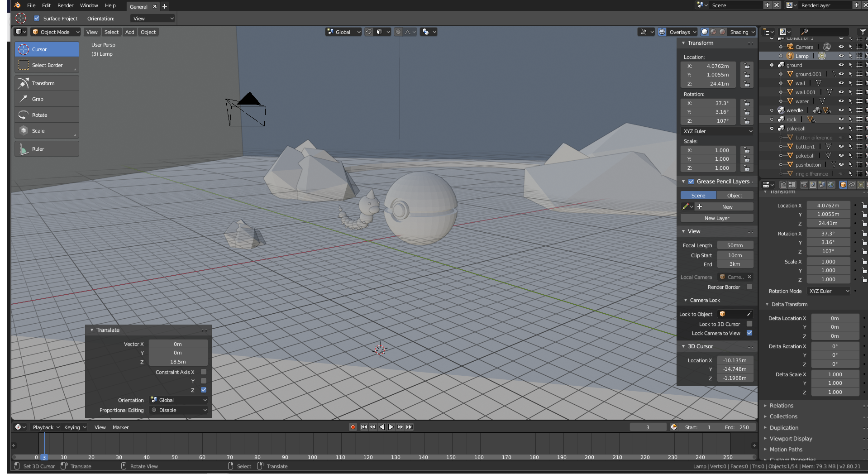Toggle the Grease Pencil Layers checkbox
The height and width of the screenshot is (474, 868).
[x=691, y=182]
